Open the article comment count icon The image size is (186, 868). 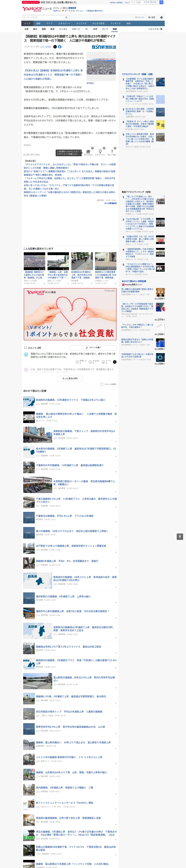click(x=43, y=47)
